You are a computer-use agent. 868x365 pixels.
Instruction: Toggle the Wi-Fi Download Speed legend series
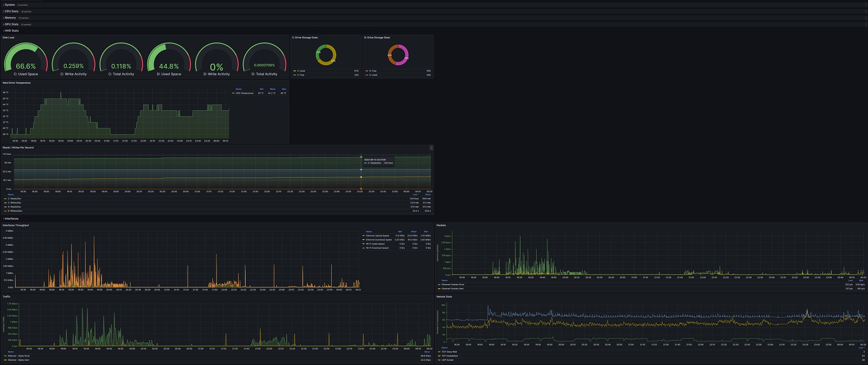(377, 248)
